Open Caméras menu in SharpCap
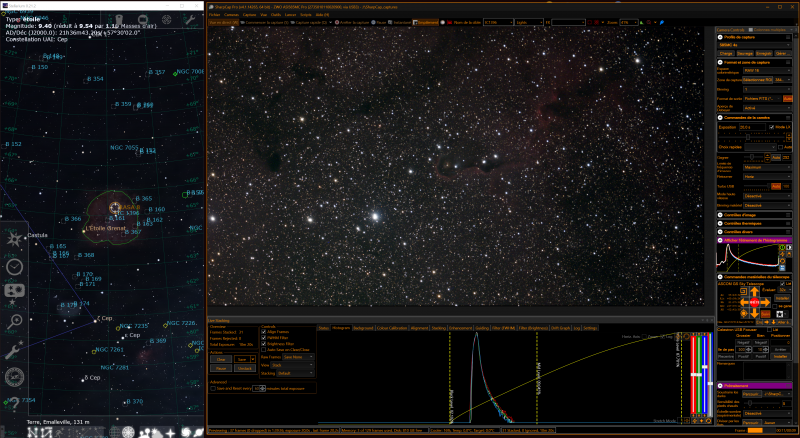Image resolution: width=800 pixels, height=438 pixels. pos(231,15)
